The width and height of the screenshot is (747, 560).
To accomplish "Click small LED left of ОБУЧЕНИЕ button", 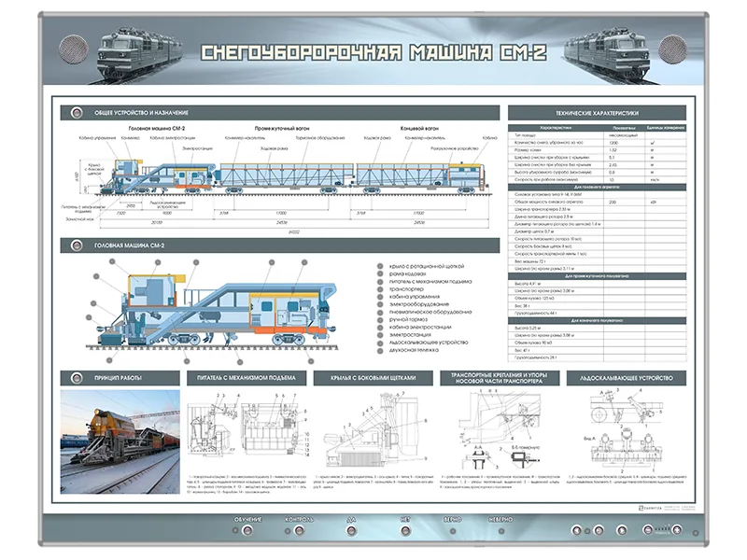I will click(x=235, y=530).
